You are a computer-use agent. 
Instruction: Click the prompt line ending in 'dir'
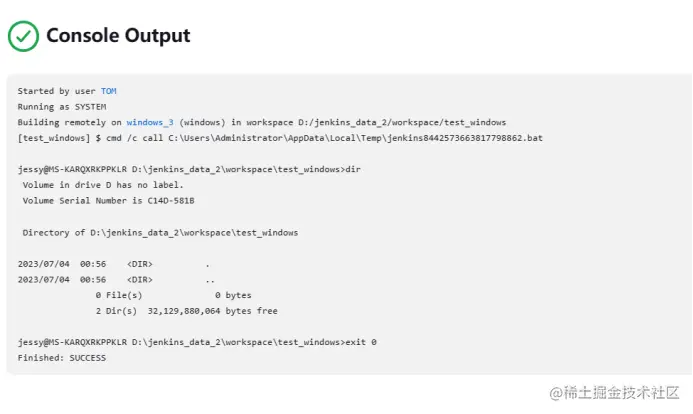(x=189, y=170)
